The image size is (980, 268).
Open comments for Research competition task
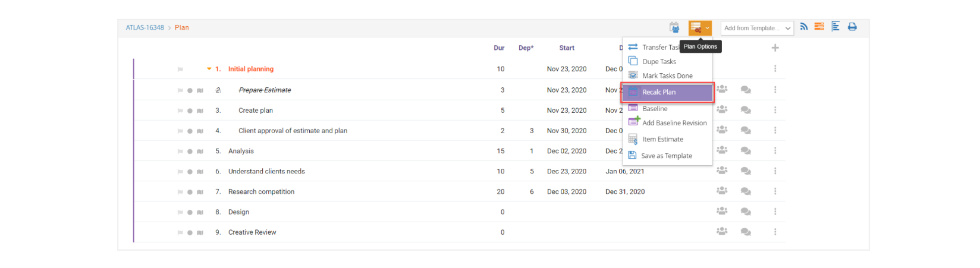pyautogui.click(x=746, y=191)
